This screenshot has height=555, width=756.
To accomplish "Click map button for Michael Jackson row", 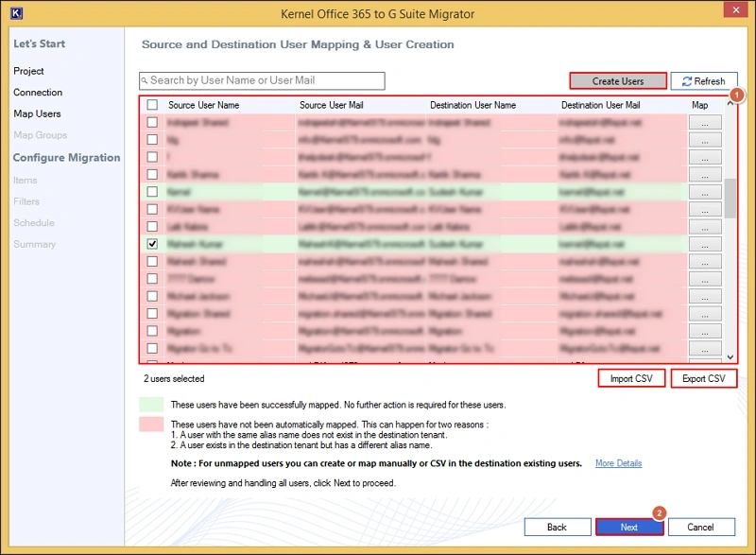I will [x=703, y=297].
